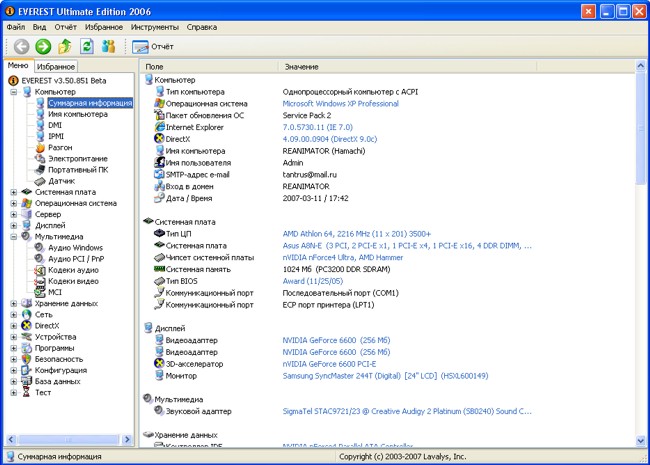
Task: Click the vertical scrollbar up arrow
Action: coord(640,66)
